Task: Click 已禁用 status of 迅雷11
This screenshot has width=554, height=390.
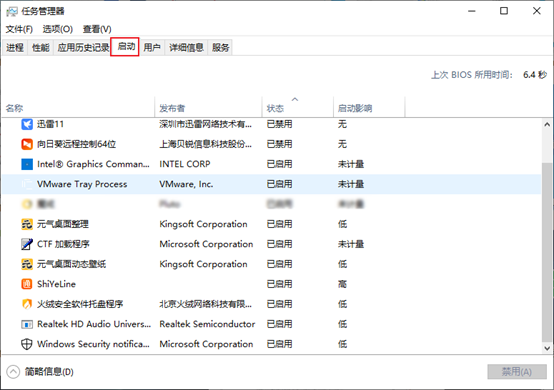Action: 279,124
